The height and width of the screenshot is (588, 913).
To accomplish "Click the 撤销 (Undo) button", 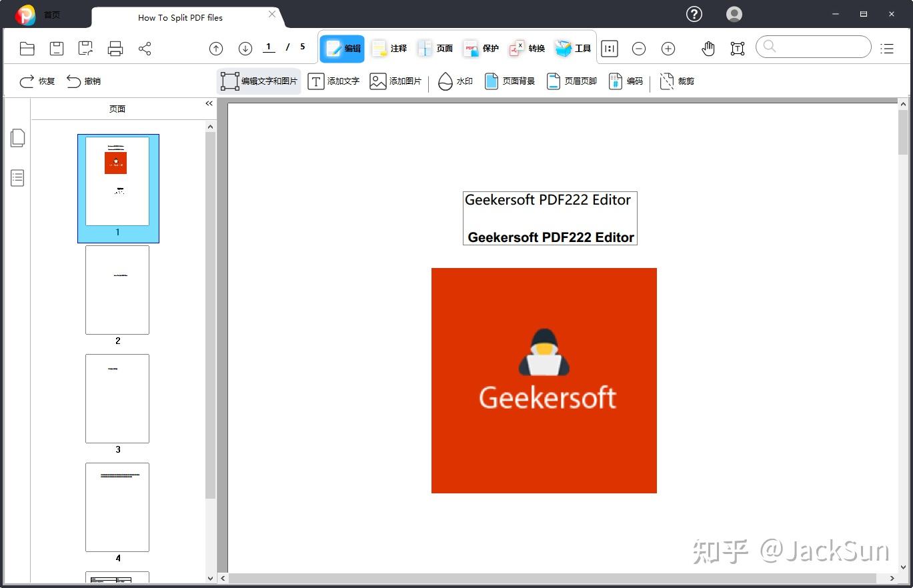I will click(x=84, y=81).
